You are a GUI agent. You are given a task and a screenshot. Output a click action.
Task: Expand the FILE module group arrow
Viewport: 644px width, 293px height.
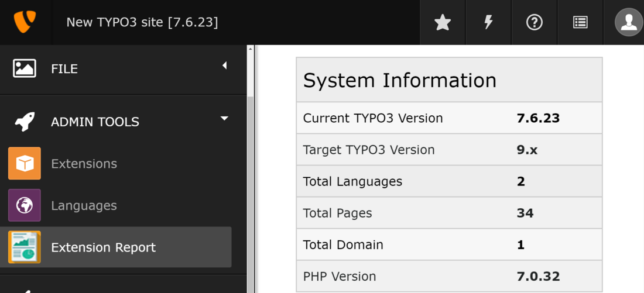point(224,66)
